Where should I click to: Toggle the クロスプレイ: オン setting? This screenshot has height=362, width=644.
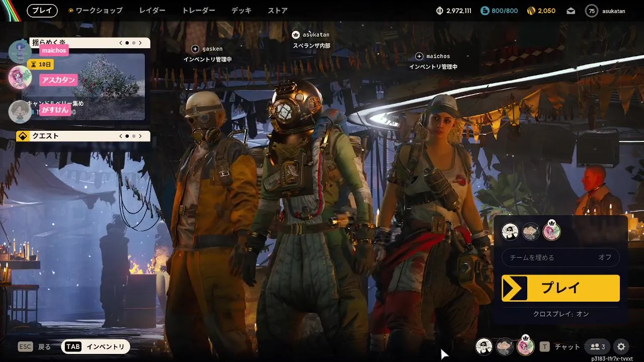[x=560, y=314]
